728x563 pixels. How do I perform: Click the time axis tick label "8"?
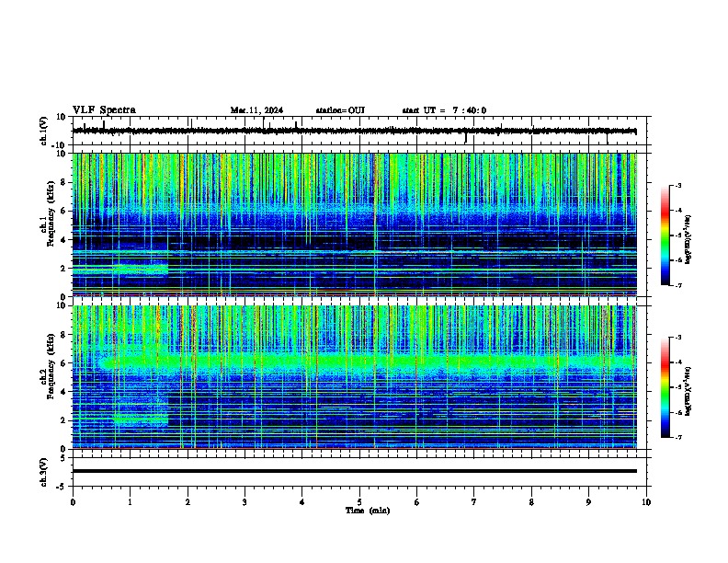[x=531, y=502]
